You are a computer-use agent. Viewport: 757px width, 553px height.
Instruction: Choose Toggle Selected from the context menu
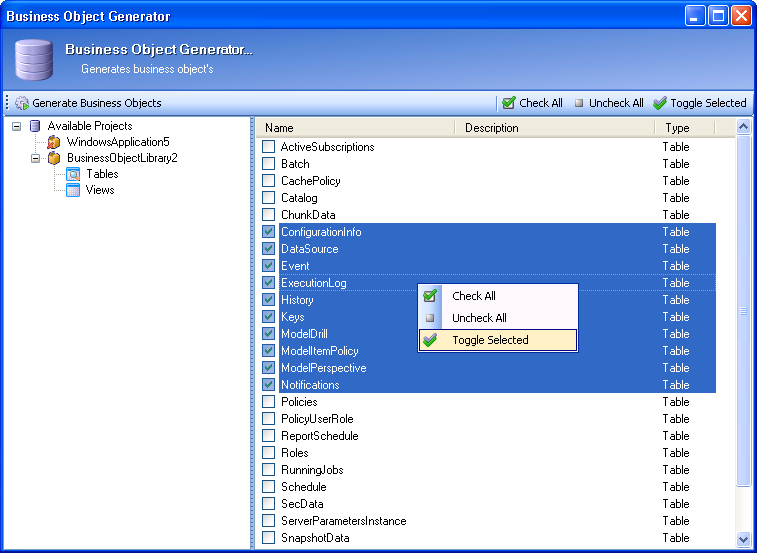coord(498,340)
